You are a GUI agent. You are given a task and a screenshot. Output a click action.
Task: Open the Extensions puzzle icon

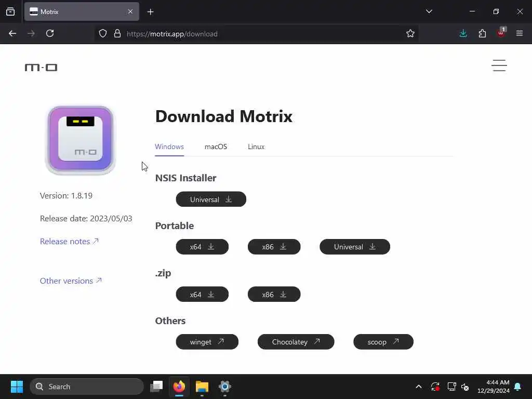pyautogui.click(x=482, y=33)
